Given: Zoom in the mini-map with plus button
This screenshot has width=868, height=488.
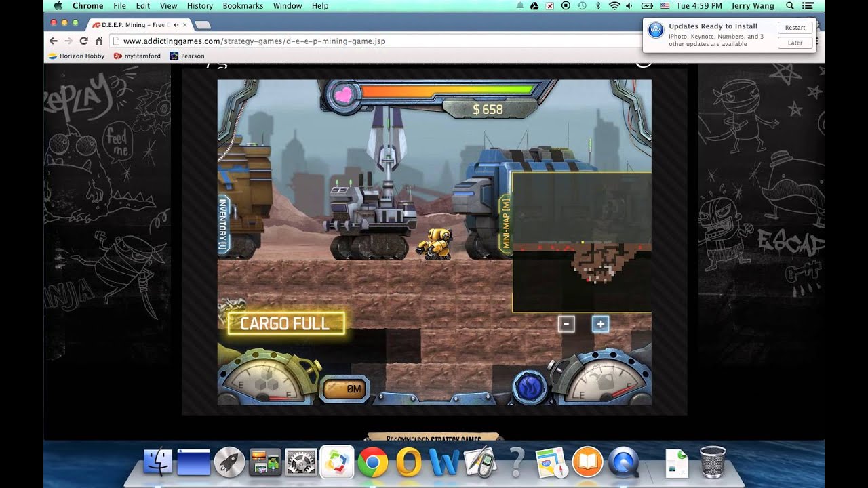Looking at the screenshot, I should click(x=600, y=324).
